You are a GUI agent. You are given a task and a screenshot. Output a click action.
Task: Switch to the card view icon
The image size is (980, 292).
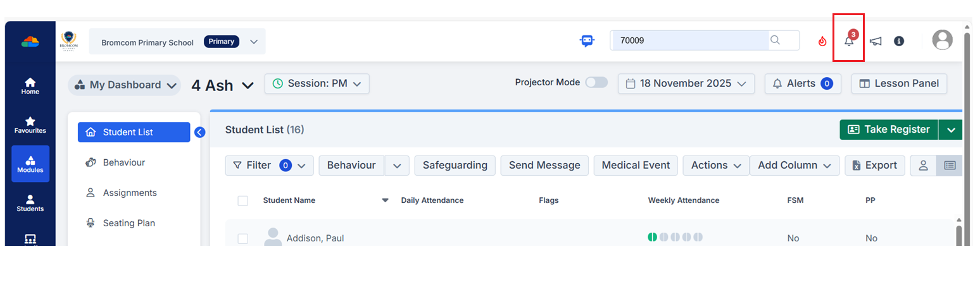(923, 166)
